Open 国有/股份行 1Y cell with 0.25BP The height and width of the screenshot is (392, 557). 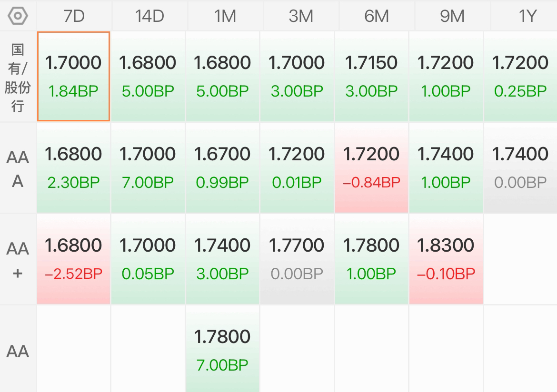pos(520,76)
